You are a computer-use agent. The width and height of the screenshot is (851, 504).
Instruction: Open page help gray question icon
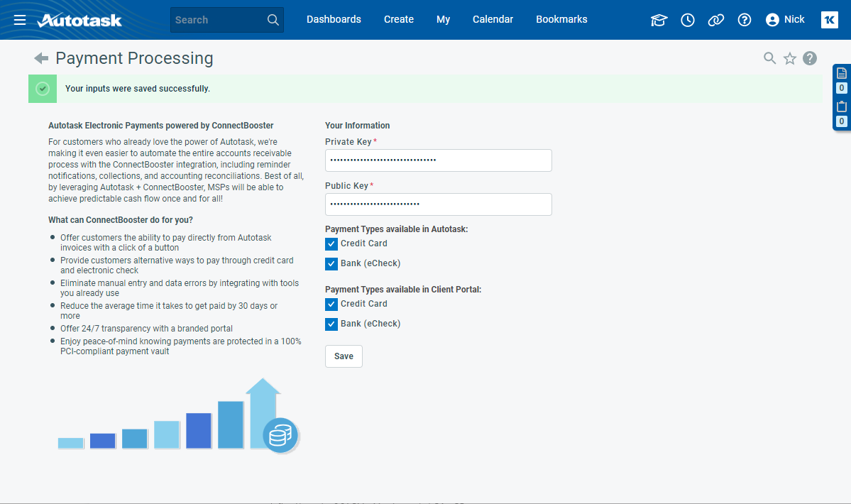(810, 58)
